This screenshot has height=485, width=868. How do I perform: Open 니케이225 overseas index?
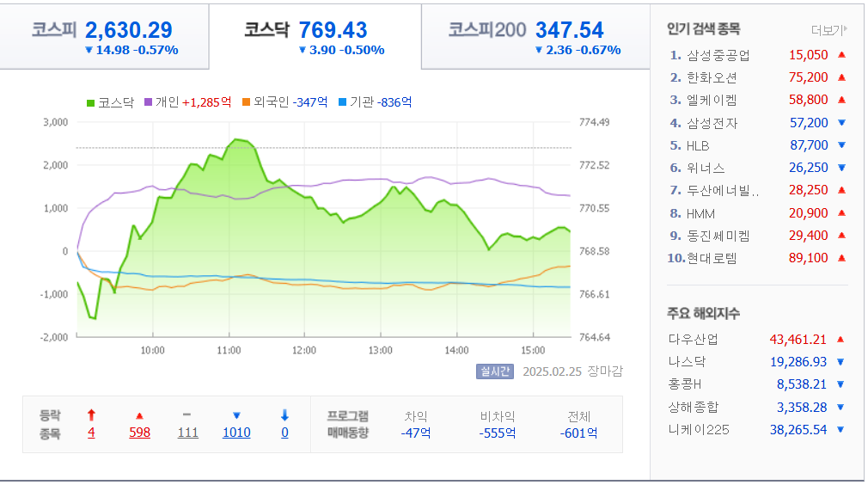(699, 430)
